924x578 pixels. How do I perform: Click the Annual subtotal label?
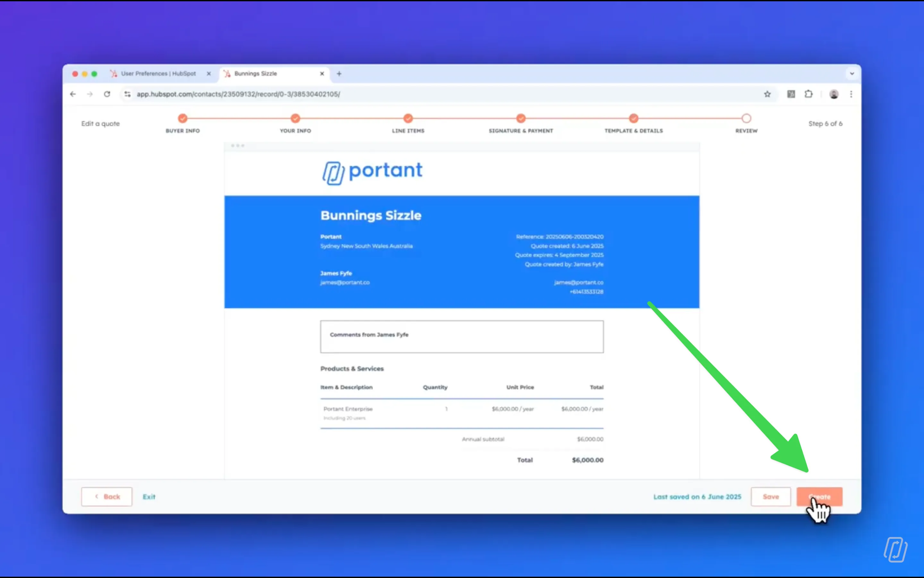(x=483, y=439)
